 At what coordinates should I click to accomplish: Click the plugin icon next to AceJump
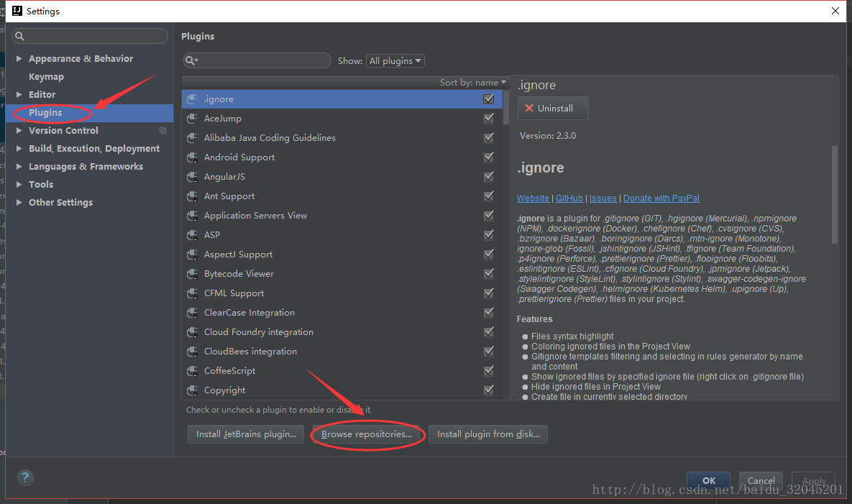(192, 119)
